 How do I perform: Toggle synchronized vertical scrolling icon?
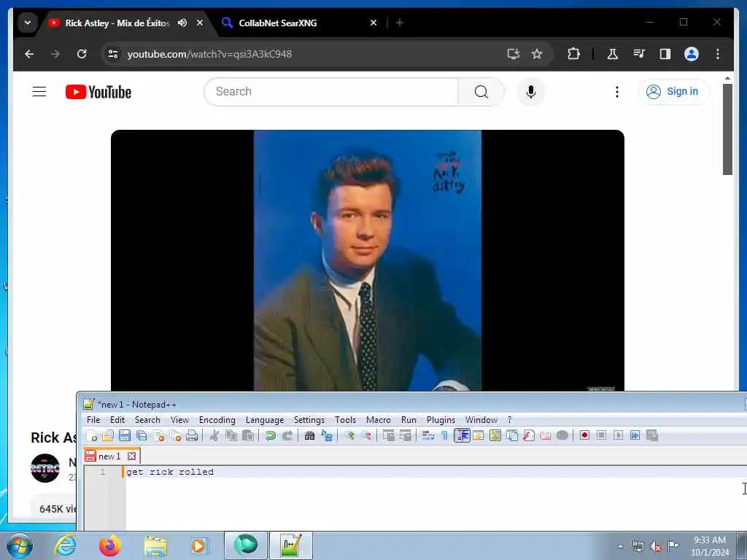coord(389,435)
